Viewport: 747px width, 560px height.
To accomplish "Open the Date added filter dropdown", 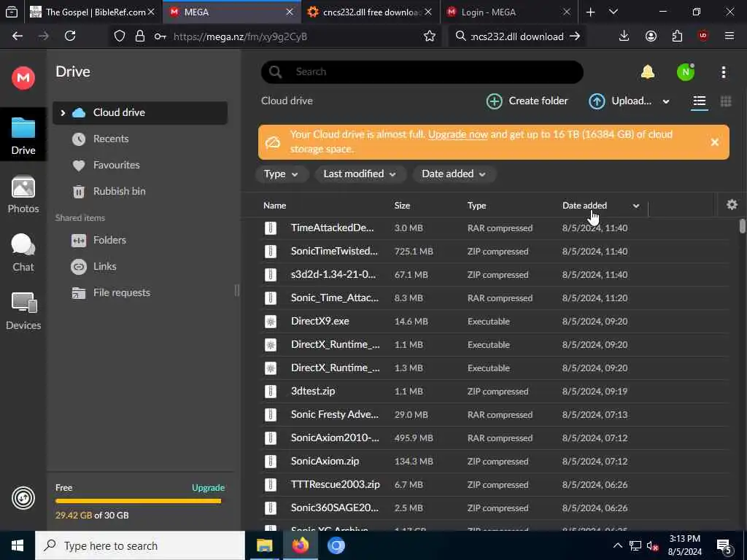I will 454,174.
